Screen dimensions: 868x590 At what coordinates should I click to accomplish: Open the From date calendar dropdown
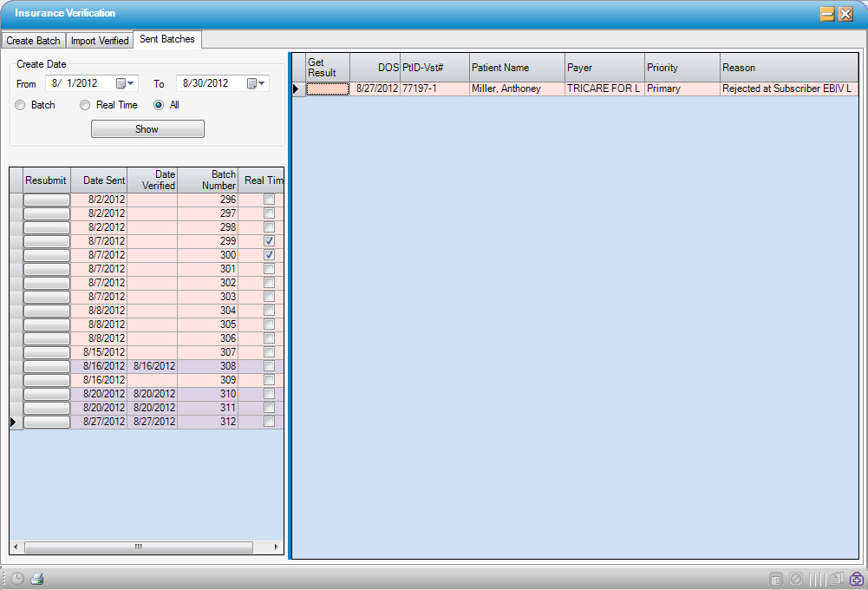127,83
